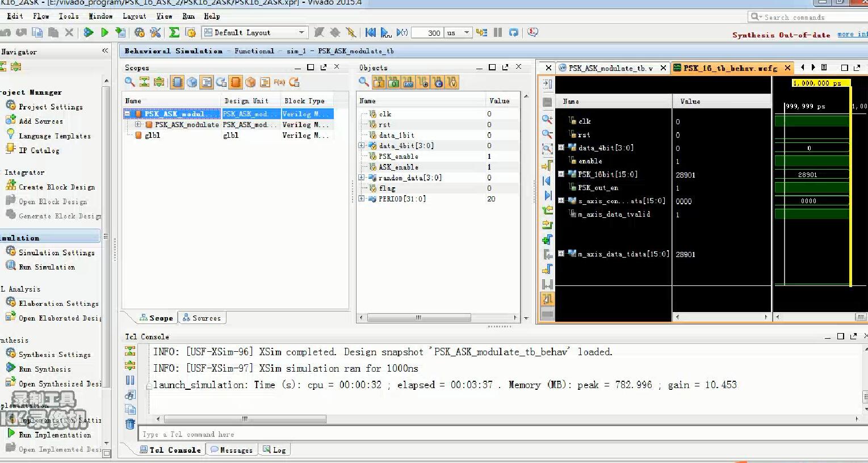Toggle Variables filter in Objects toolbar
868x463 pixels.
[x=452, y=82]
